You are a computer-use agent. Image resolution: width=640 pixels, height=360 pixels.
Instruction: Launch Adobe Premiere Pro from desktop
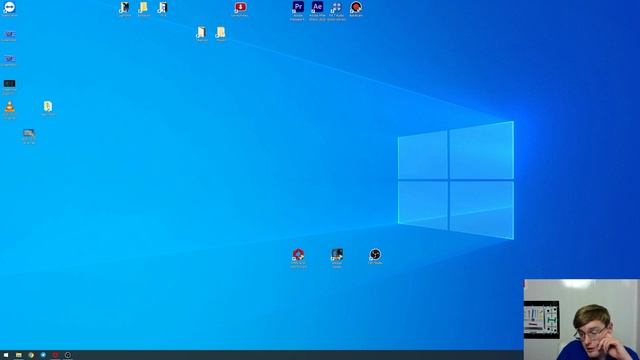click(x=298, y=7)
